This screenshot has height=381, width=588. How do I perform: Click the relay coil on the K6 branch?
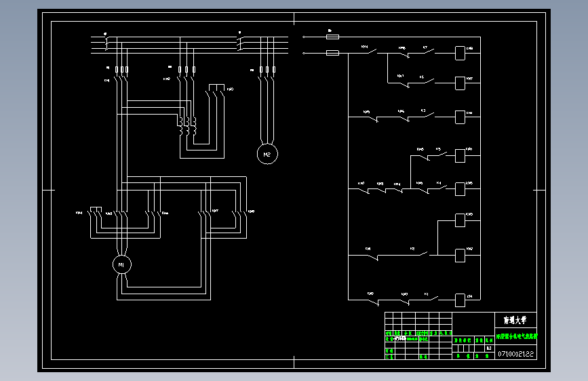(x=460, y=83)
